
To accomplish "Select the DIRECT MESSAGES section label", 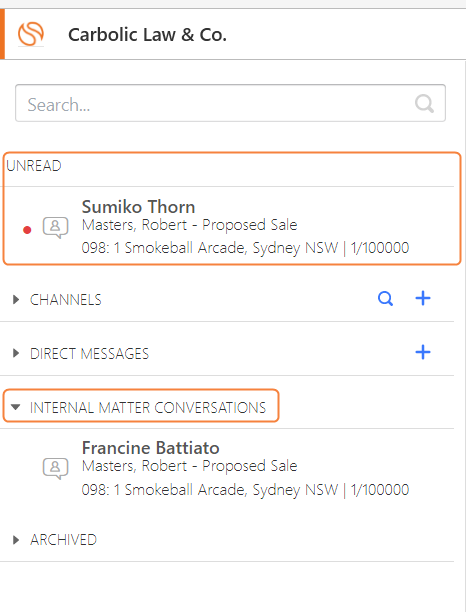I will [x=89, y=354].
